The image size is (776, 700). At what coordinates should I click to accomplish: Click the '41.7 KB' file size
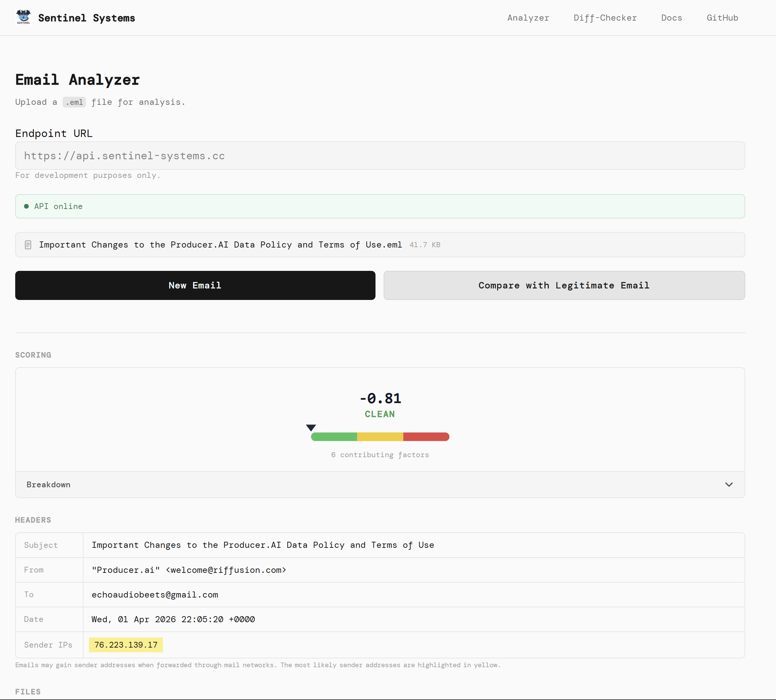(425, 245)
